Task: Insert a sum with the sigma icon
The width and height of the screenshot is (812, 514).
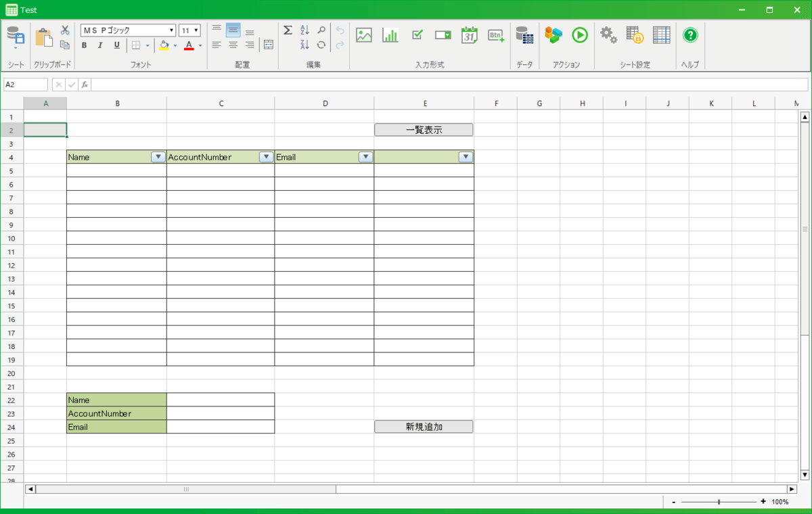Action: 288,30
